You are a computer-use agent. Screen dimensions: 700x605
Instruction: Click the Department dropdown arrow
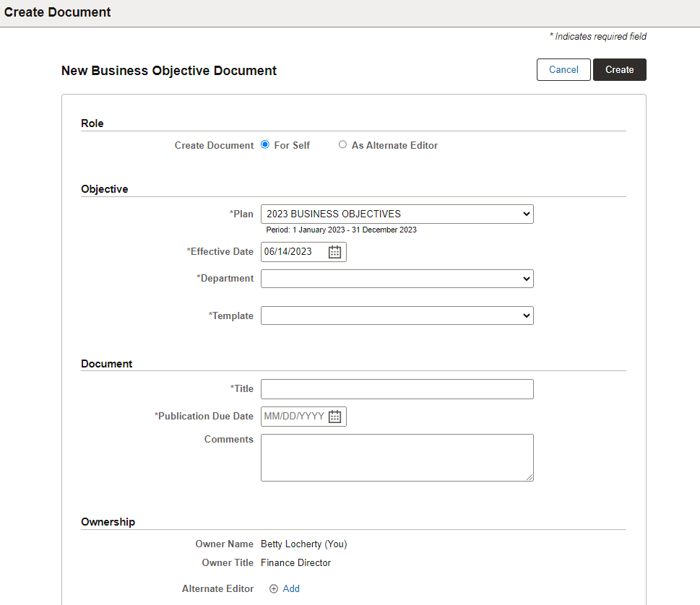(x=526, y=279)
